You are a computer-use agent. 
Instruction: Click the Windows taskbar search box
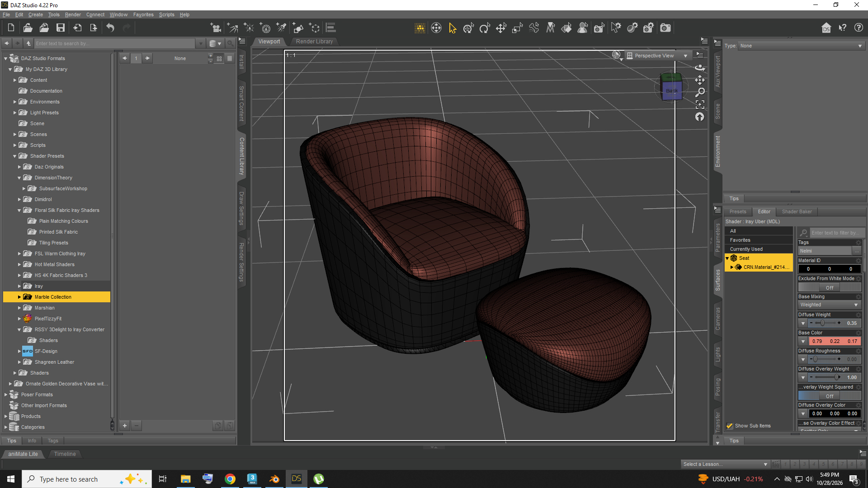pyautogui.click(x=86, y=479)
